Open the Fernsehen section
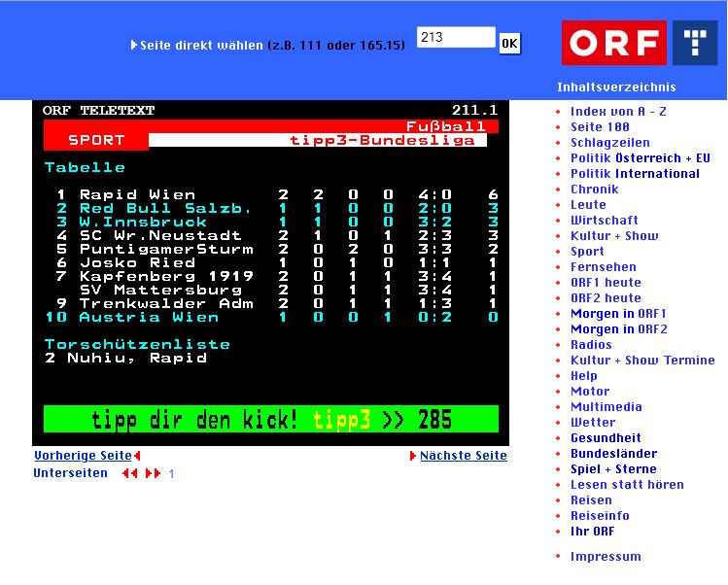This screenshot has height=585, width=728. [x=604, y=267]
